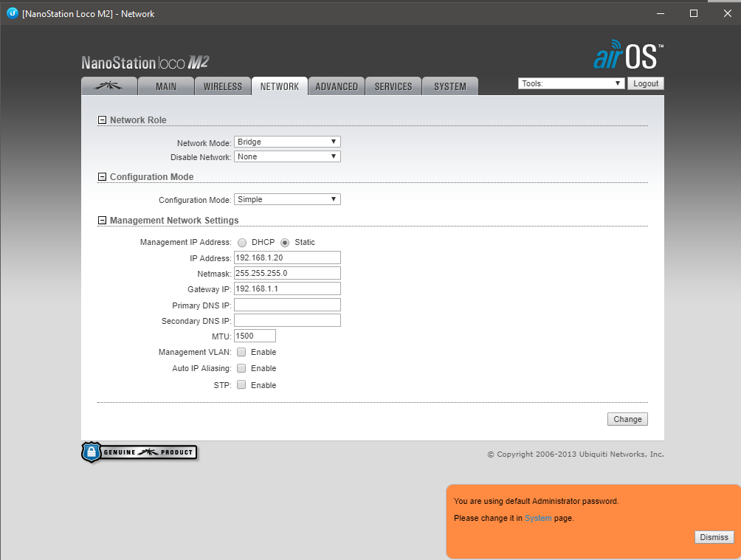The image size is (741, 560).
Task: Enable the STP checkbox
Action: tap(241, 385)
